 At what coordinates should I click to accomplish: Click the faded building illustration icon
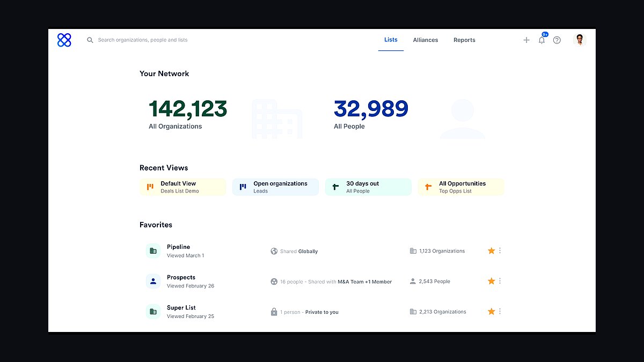tap(276, 119)
